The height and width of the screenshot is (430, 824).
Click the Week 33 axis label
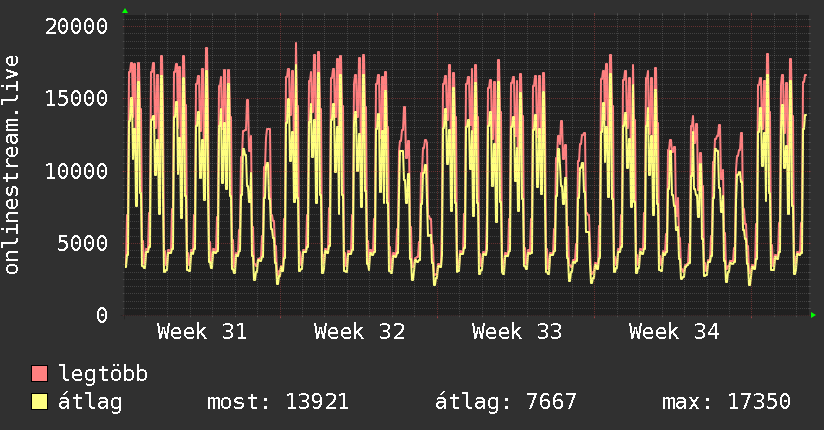tap(517, 332)
